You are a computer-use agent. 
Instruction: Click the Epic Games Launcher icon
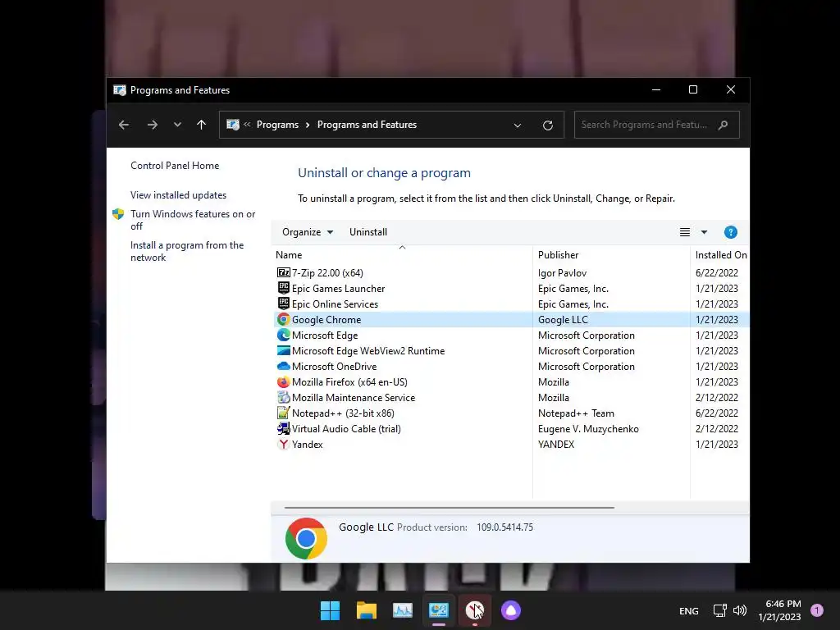(x=283, y=288)
